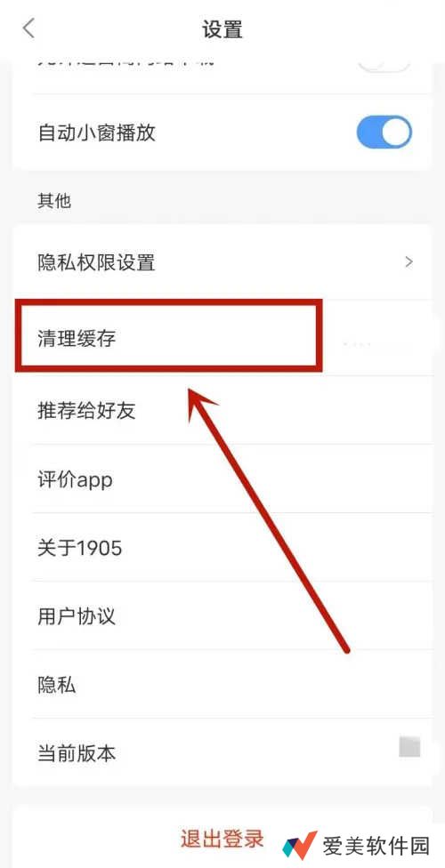Tap 退出登录 button
The image size is (445, 868).
coord(222,840)
